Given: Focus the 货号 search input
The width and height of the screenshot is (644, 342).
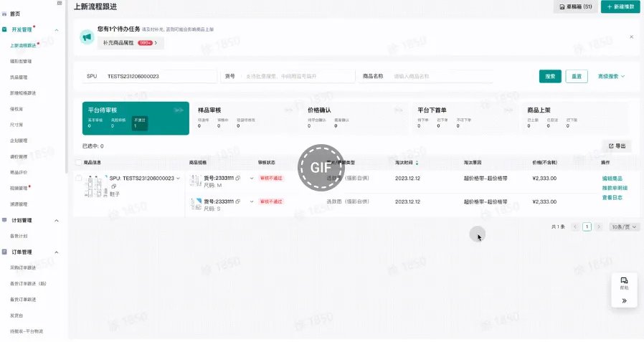Looking at the screenshot, I should 288,77.
